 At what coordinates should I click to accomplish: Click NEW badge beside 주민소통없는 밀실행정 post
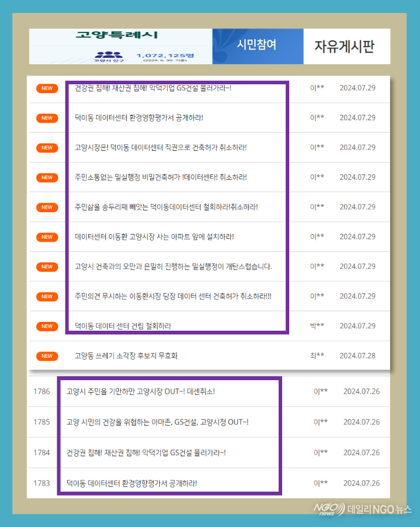coord(47,177)
